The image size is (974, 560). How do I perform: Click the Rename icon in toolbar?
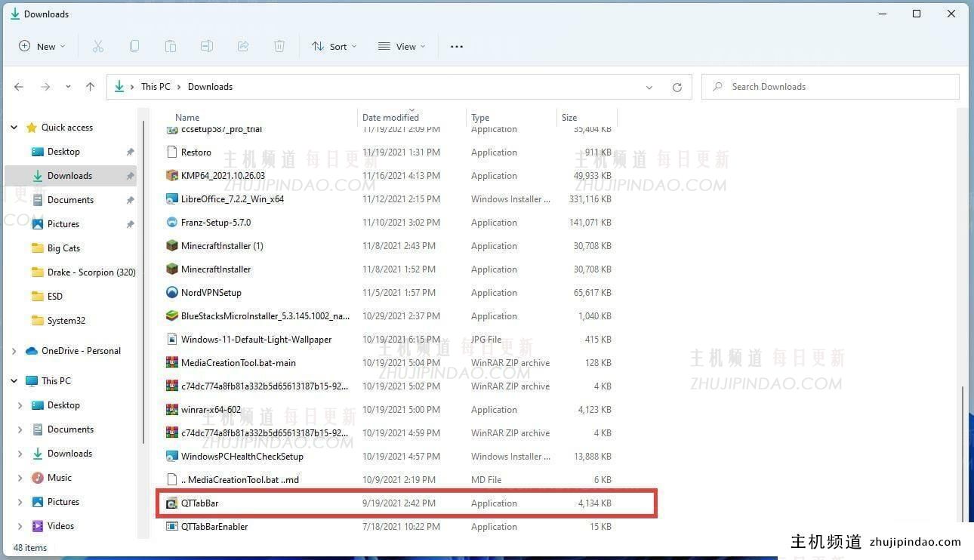(207, 46)
